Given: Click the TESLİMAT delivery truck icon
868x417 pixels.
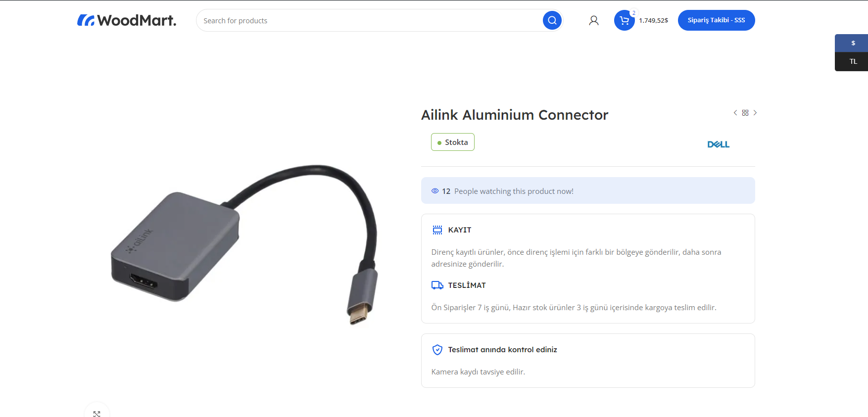Looking at the screenshot, I should pos(437,285).
